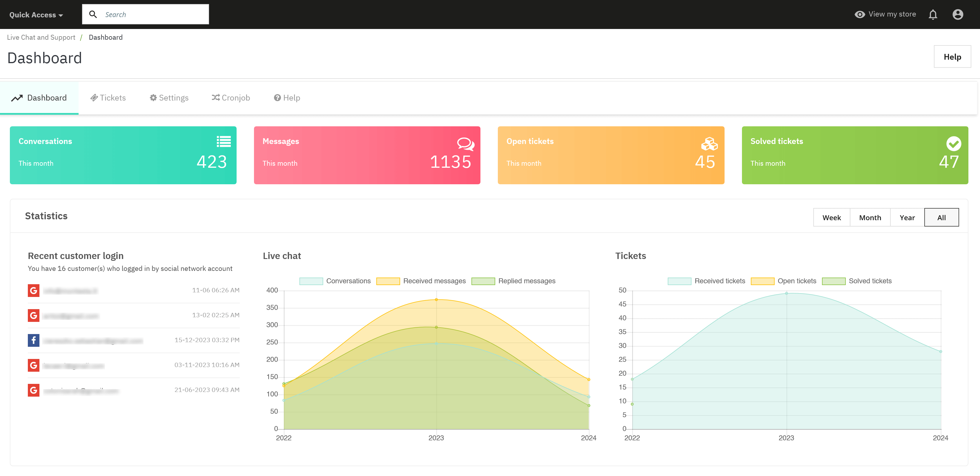Click the Dashboard trend-line icon

coord(17,98)
